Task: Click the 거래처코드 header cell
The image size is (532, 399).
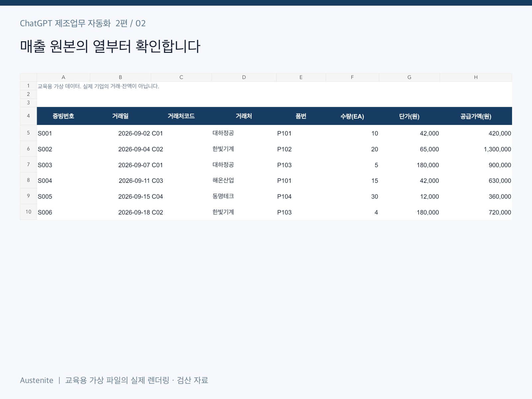Action: pyautogui.click(x=181, y=116)
